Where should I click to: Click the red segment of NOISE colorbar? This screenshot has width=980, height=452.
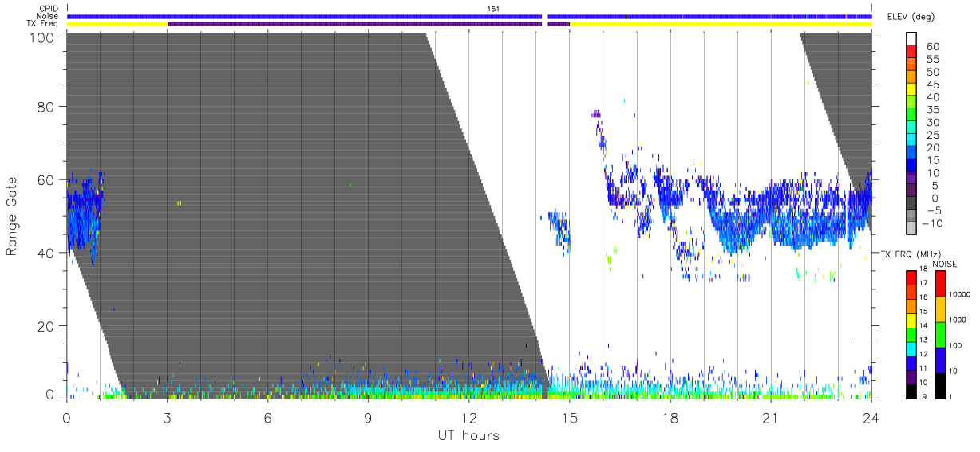[x=942, y=284]
